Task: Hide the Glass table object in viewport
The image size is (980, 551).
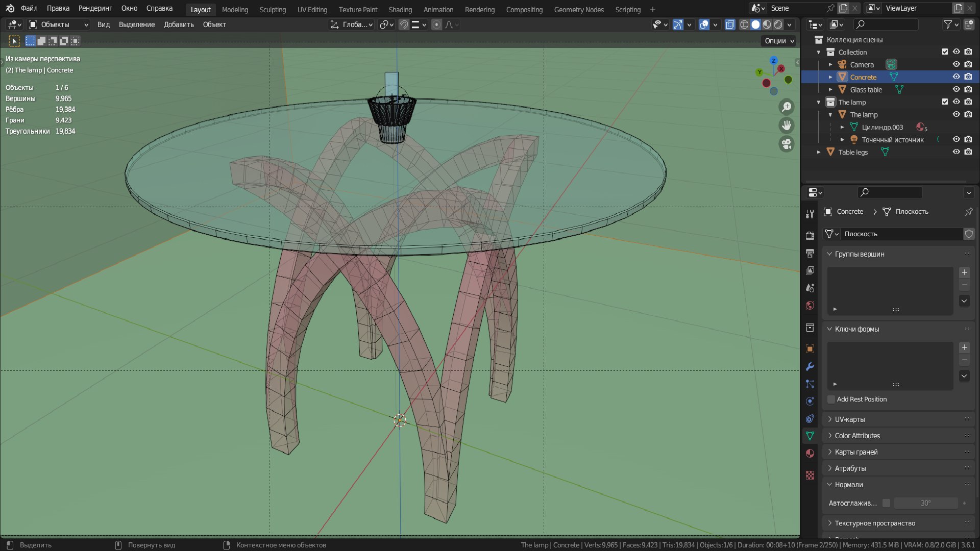Action: point(957,89)
